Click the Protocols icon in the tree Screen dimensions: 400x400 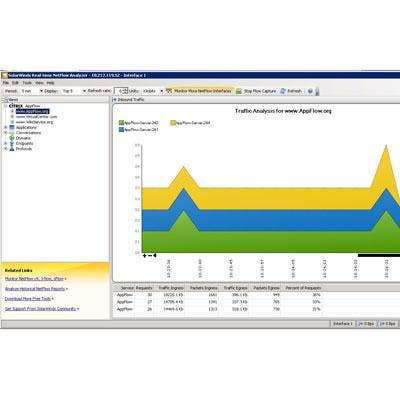[12, 149]
